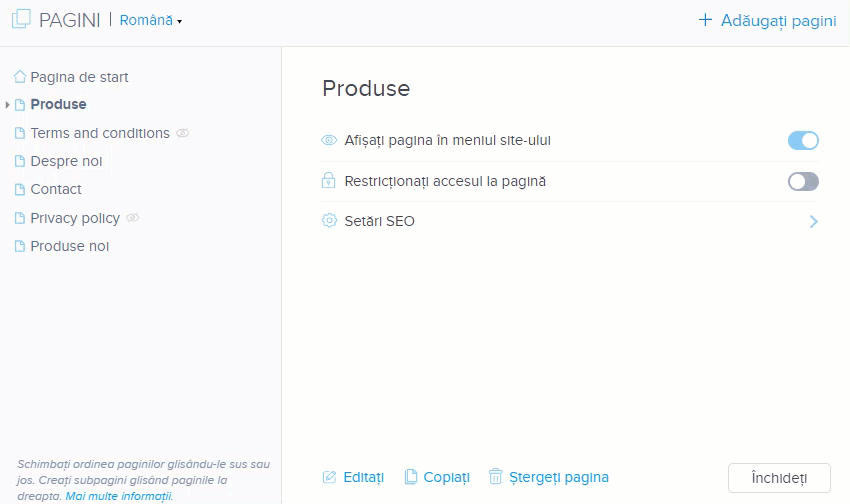
Task: Toggle the hidden eye icon on Privacy policy
Action: tap(133, 217)
